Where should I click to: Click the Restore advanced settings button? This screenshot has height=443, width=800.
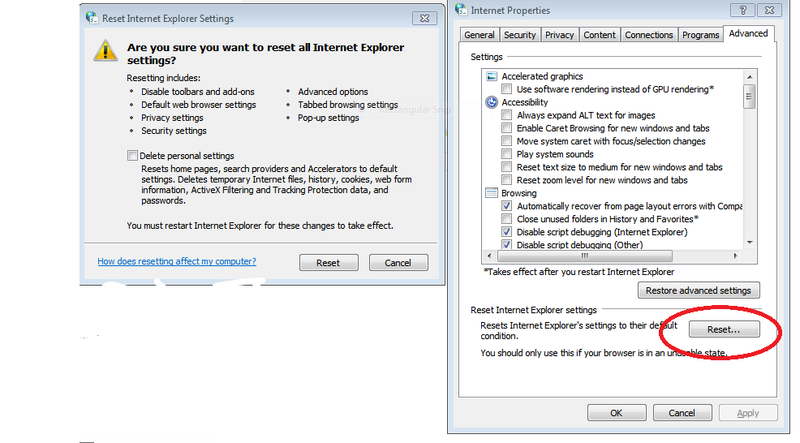(698, 290)
